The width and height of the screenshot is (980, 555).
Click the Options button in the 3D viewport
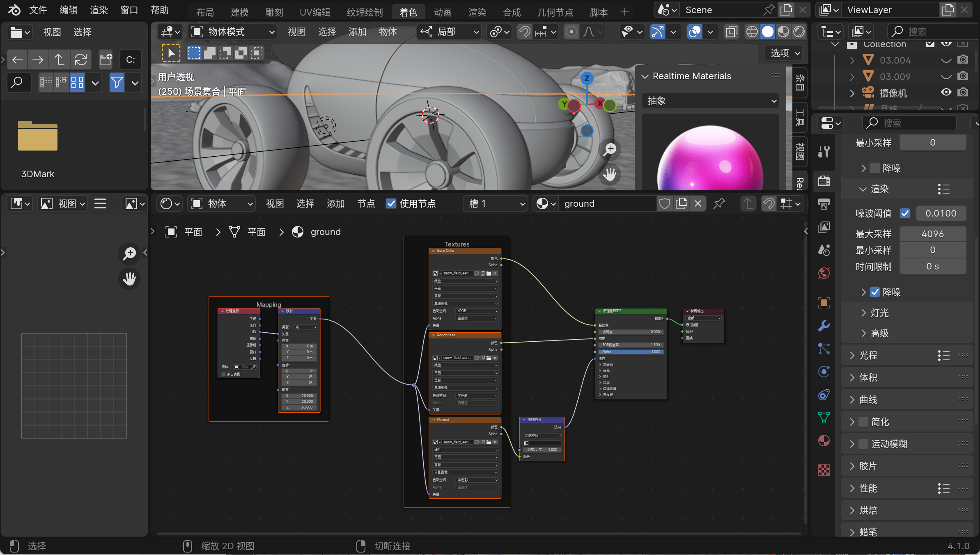click(785, 53)
